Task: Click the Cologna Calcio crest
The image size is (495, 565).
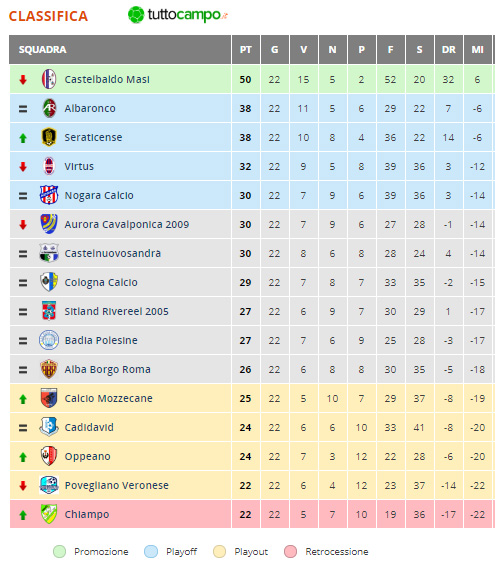Action: 49,282
